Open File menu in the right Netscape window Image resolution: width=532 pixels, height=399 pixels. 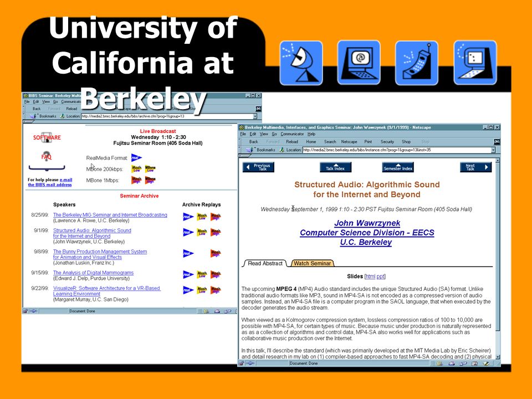243,134
